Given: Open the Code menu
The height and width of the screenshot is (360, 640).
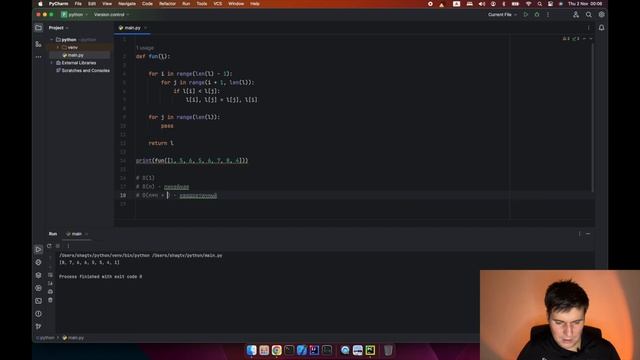Looking at the screenshot, I should click(x=147, y=4).
